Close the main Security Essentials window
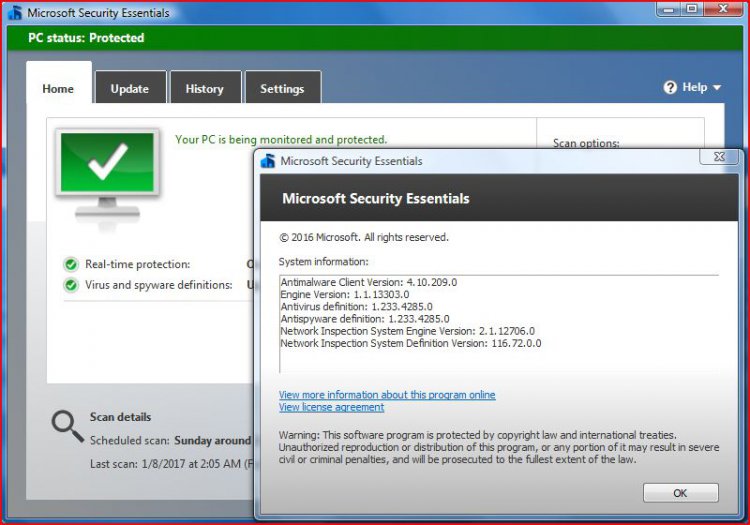This screenshot has width=750, height=525. (x=723, y=9)
